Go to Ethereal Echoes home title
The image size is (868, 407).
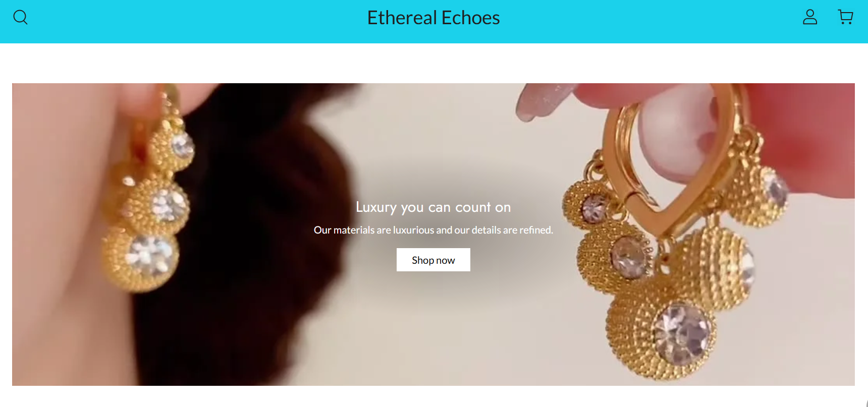tap(433, 18)
